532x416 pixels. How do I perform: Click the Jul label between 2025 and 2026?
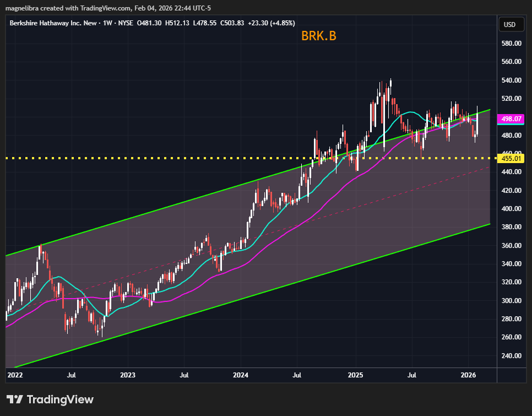(x=412, y=375)
